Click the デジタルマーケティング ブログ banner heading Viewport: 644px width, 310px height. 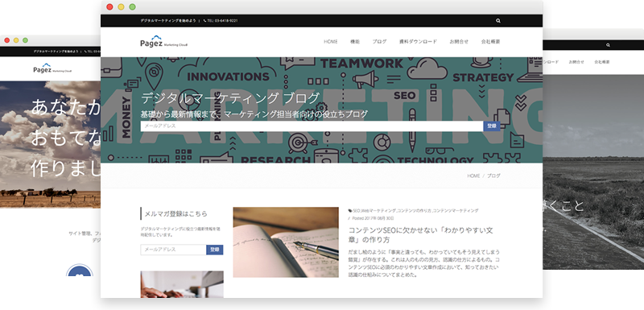[x=230, y=98]
